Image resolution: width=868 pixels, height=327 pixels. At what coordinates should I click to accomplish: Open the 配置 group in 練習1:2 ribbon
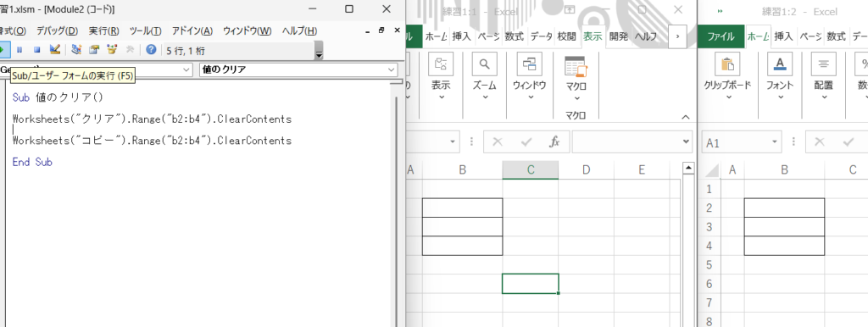point(823,76)
